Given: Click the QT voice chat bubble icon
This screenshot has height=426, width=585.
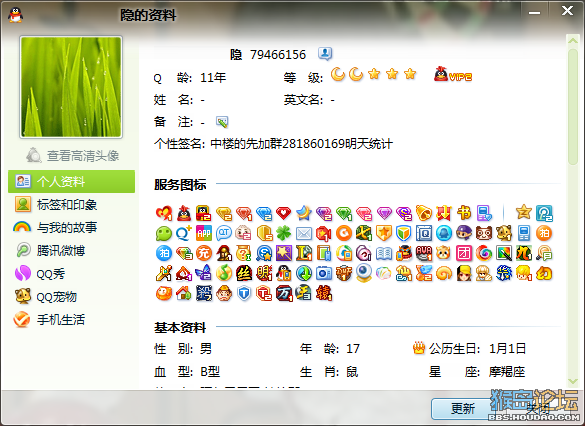Looking at the screenshot, I should tap(224, 233).
